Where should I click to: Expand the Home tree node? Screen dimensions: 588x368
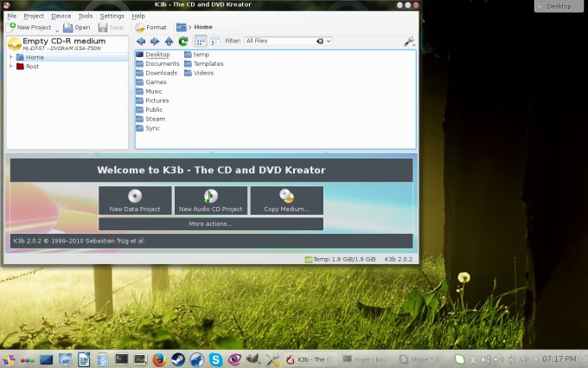(10, 57)
